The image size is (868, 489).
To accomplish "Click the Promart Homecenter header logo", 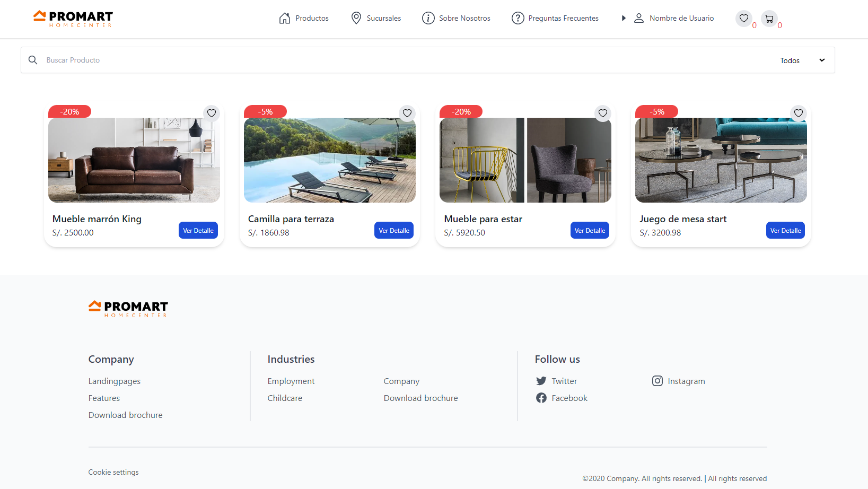I will click(73, 19).
